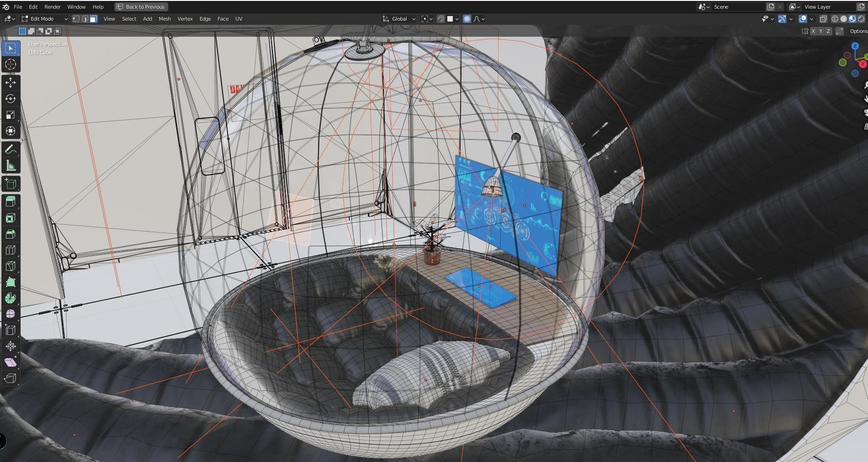Browse view layers dropdown
868x462 pixels.
coord(795,7)
